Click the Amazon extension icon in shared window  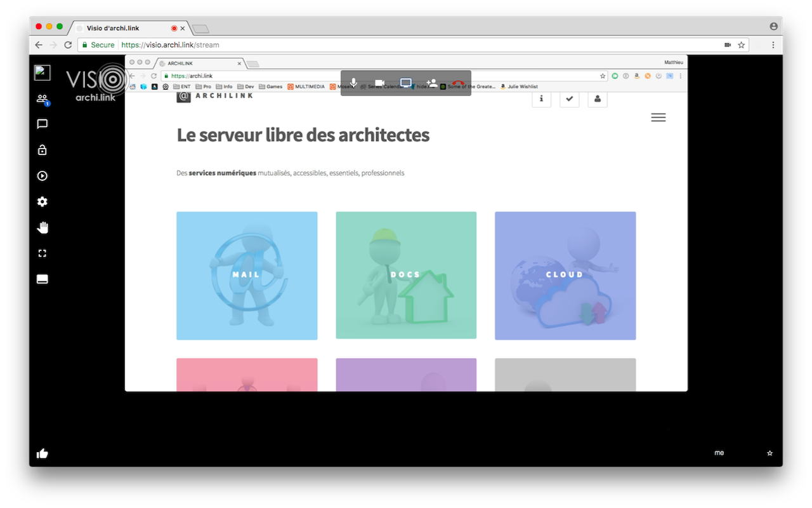[637, 76]
